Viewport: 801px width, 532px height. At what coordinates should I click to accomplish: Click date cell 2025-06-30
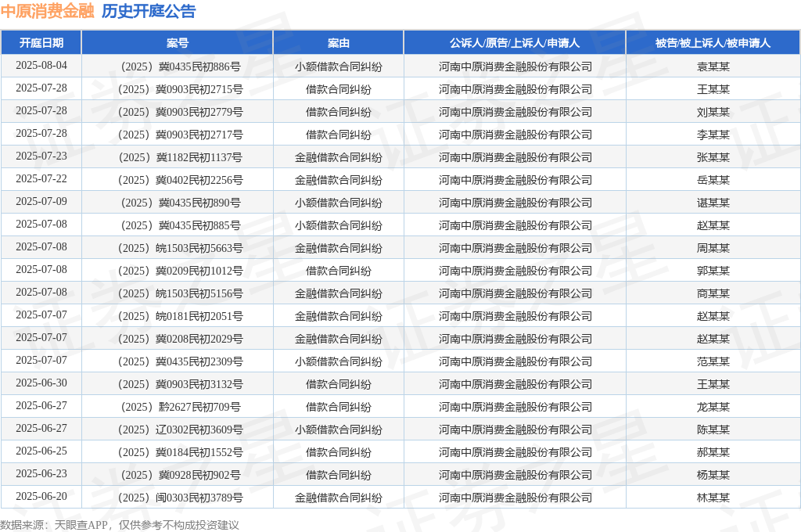click(x=41, y=383)
